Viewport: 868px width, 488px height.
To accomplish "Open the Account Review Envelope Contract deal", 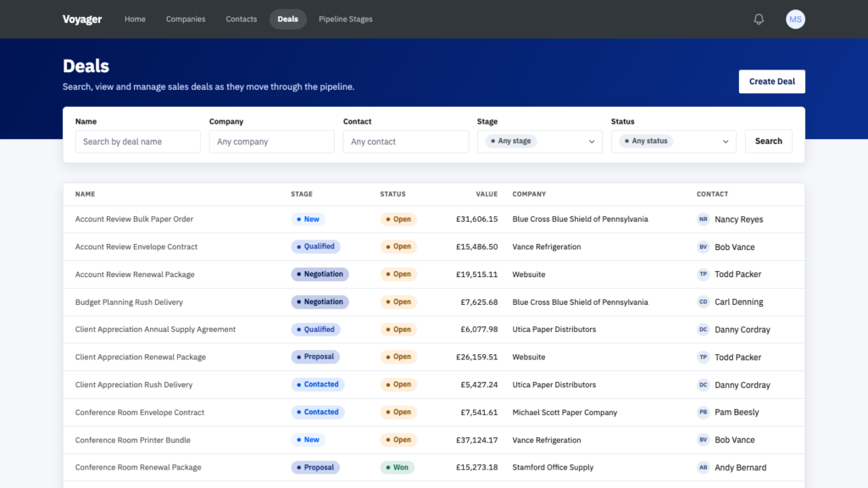I will pos(136,247).
